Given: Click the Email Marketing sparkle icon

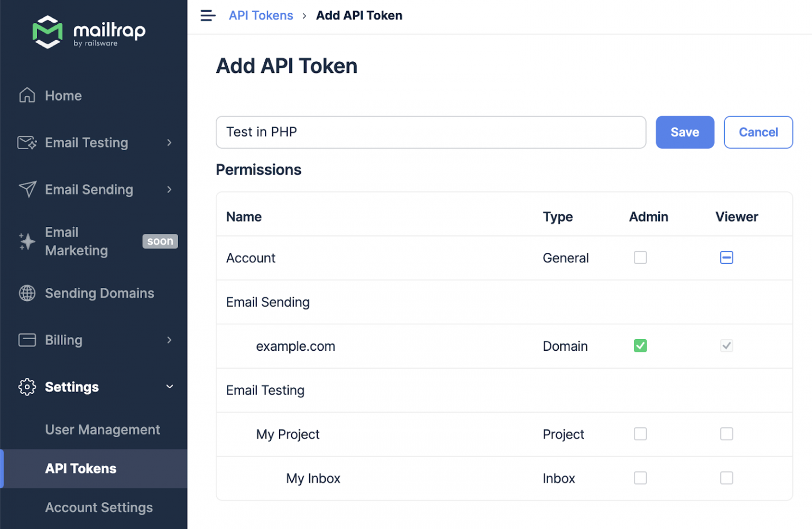Looking at the screenshot, I should click(27, 241).
